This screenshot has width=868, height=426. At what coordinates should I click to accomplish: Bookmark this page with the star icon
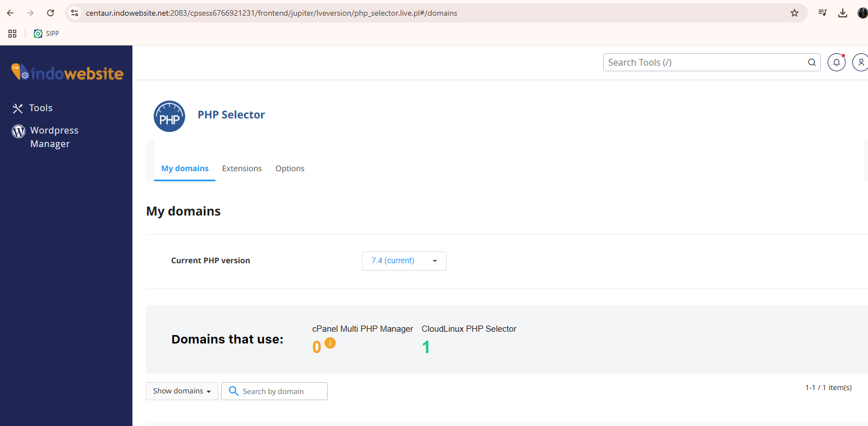point(794,13)
